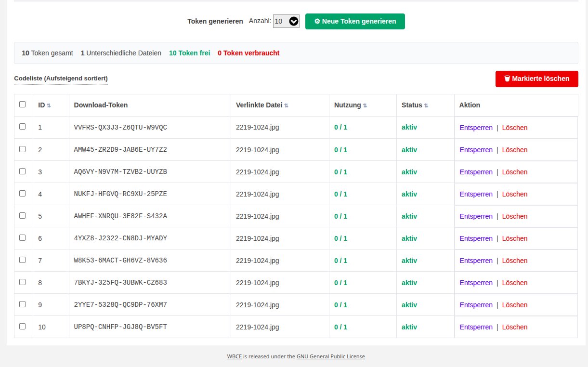Click sort arrows beside Verlinkte Datei
Screen dimensions: 588x367
tap(287, 105)
